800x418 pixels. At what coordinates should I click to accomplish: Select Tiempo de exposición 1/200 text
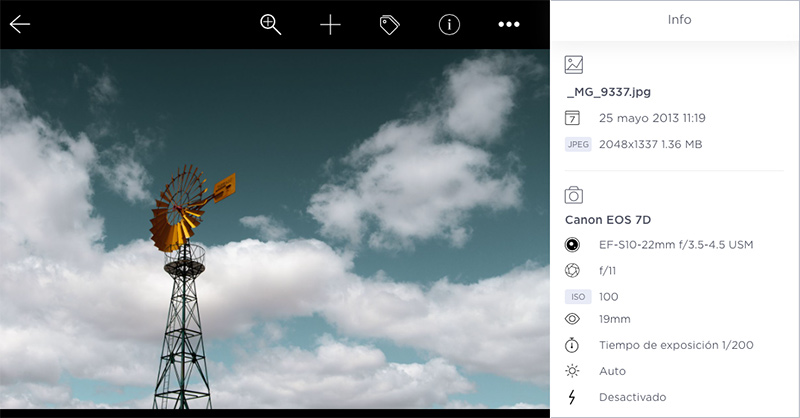tap(676, 345)
